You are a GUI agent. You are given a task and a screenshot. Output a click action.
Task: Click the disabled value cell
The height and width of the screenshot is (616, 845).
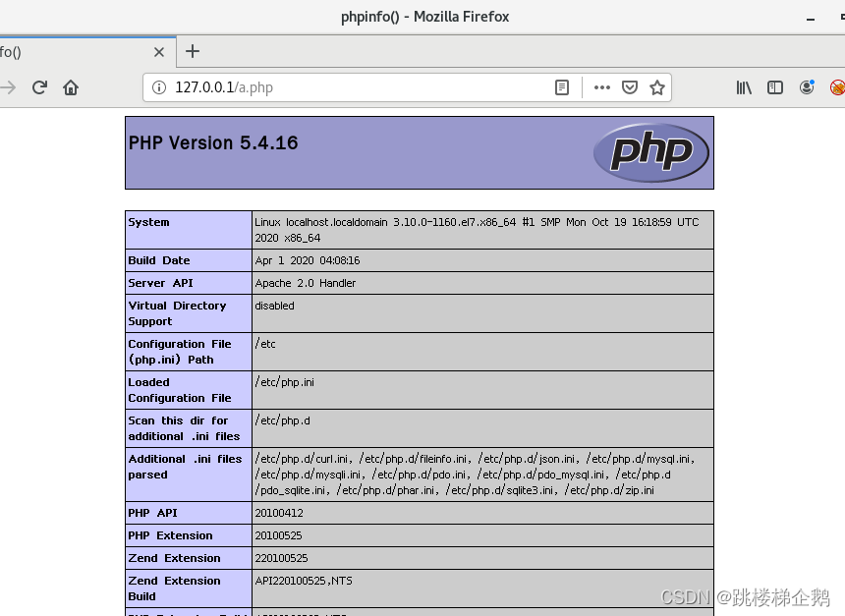pyautogui.click(x=482, y=313)
